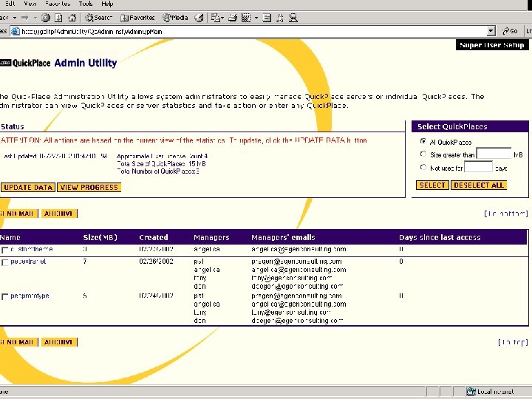Viewport: 532px width, 399px height.
Task: Click the SELECT button
Action: coord(432,185)
